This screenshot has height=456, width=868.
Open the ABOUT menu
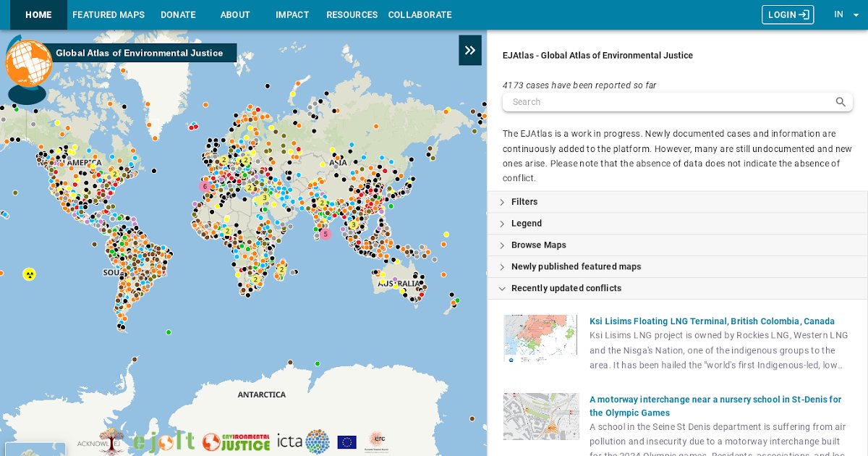[235, 14]
